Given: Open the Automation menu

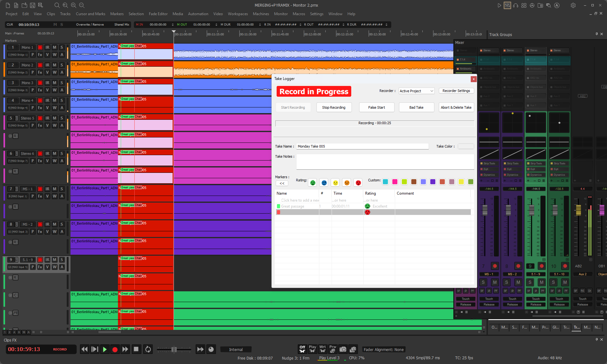Looking at the screenshot, I should tap(198, 14).
